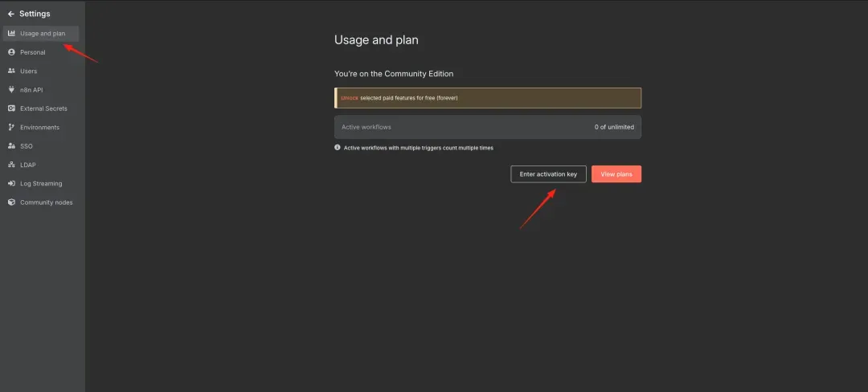Image resolution: width=868 pixels, height=392 pixels.
Task: Click the External Secrets vault icon
Action: pyautogui.click(x=11, y=108)
